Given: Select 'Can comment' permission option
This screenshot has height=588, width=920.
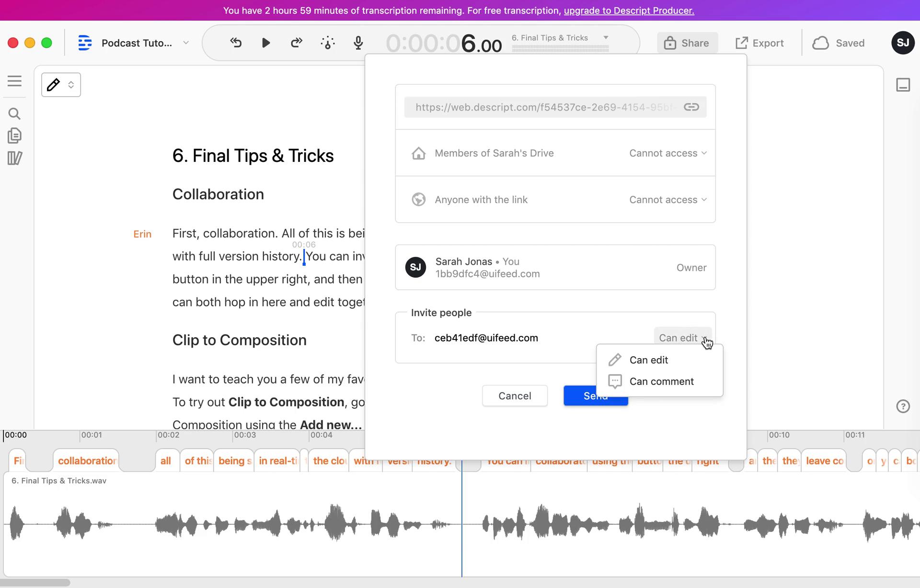Looking at the screenshot, I should pyautogui.click(x=662, y=381).
